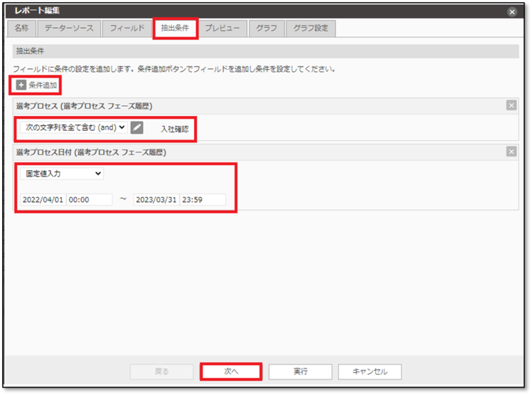Click the 入社確認 condition value text
The height and width of the screenshot is (395, 532).
(x=175, y=129)
